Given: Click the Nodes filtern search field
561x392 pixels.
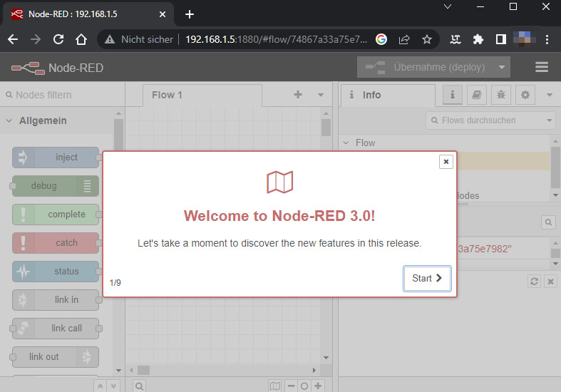Looking at the screenshot, I should (x=61, y=95).
